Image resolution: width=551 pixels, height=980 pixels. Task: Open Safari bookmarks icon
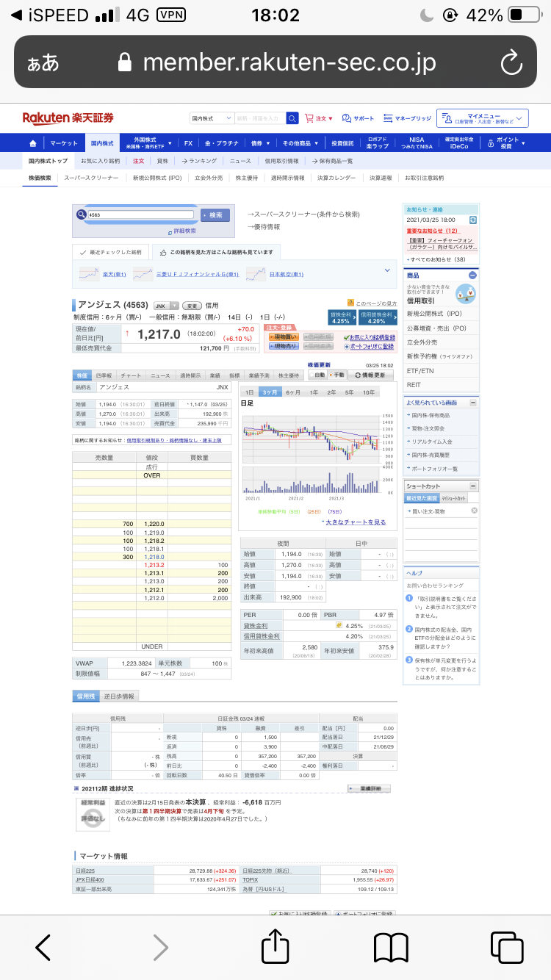(x=391, y=948)
